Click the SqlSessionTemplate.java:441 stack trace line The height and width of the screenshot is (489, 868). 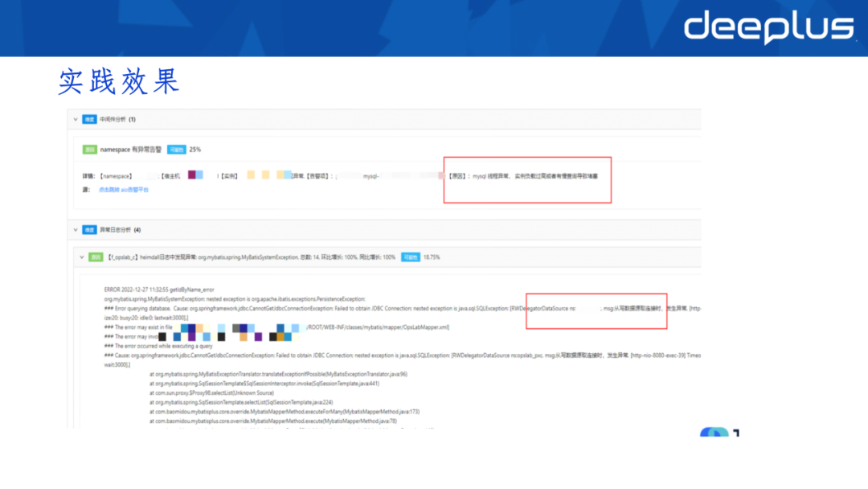tap(264, 384)
